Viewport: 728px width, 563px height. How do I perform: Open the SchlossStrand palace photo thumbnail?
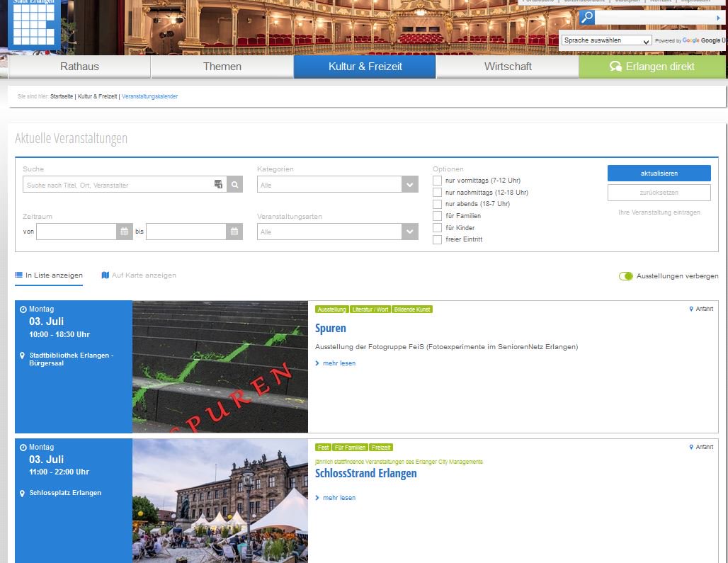tap(220, 501)
